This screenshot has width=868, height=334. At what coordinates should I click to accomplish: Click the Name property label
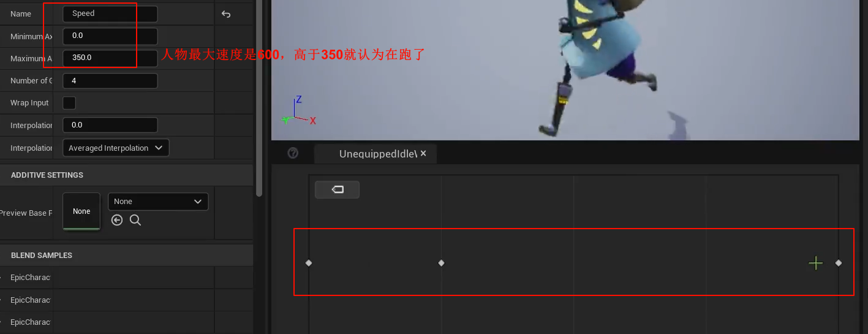[21, 13]
